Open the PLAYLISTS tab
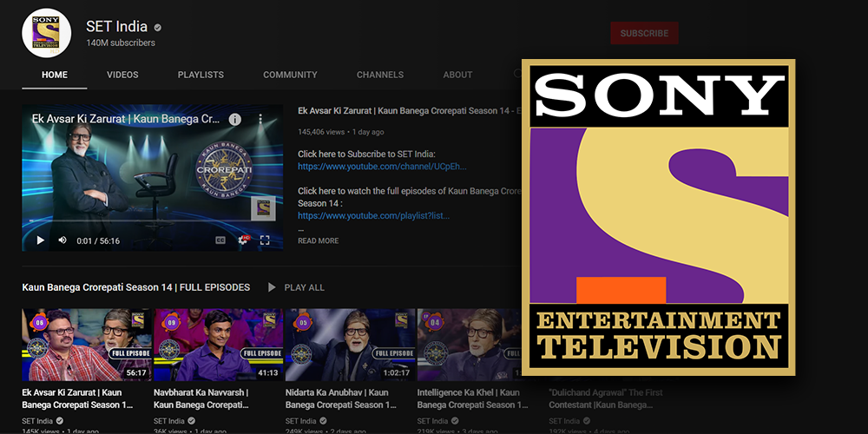The image size is (868, 434). pyautogui.click(x=201, y=75)
